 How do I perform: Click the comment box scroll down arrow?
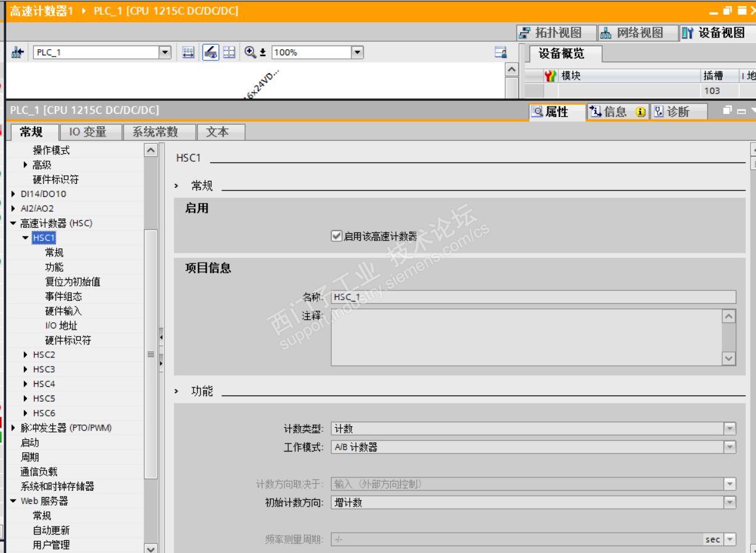coord(730,357)
